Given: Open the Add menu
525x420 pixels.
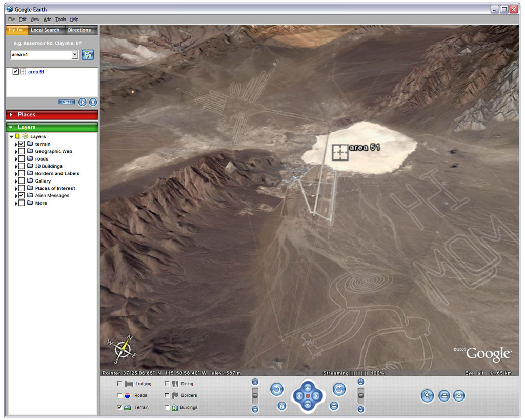Looking at the screenshot, I should (x=48, y=19).
